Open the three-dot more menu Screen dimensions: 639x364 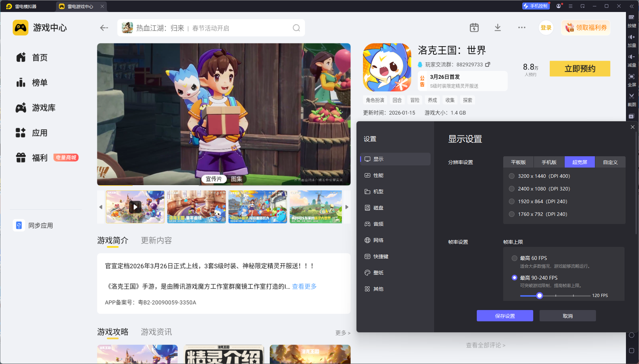[522, 28]
